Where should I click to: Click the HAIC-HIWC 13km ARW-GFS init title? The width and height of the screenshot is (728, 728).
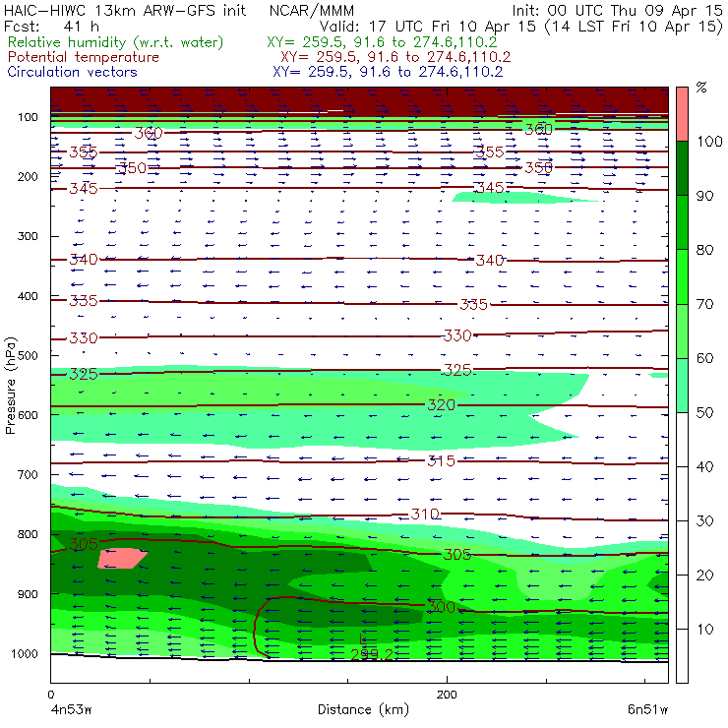(125, 10)
